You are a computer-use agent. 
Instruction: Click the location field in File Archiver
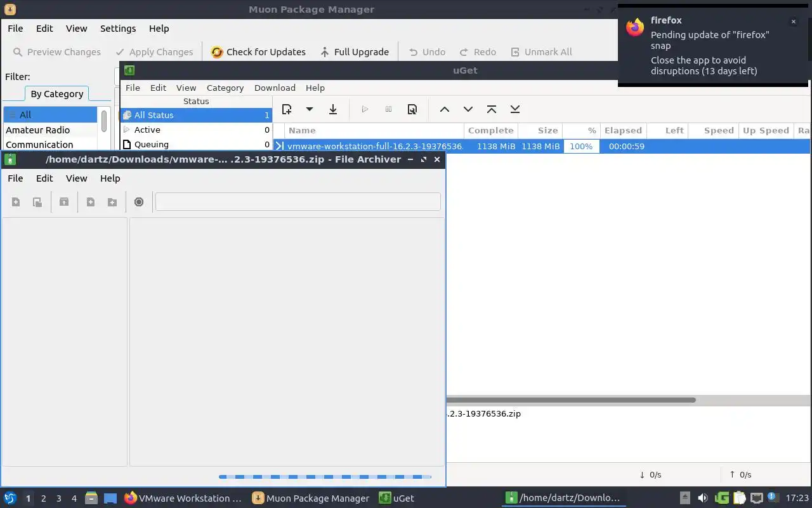[298, 202]
